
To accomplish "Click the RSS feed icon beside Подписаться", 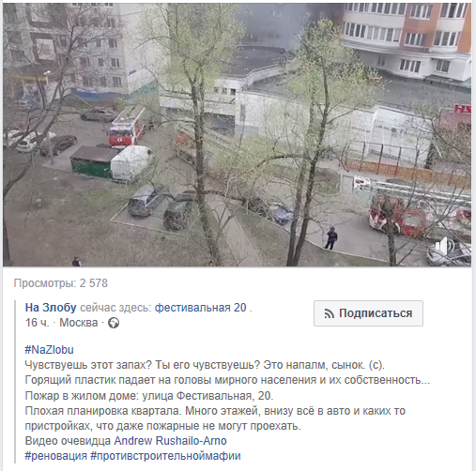I will click(330, 313).
